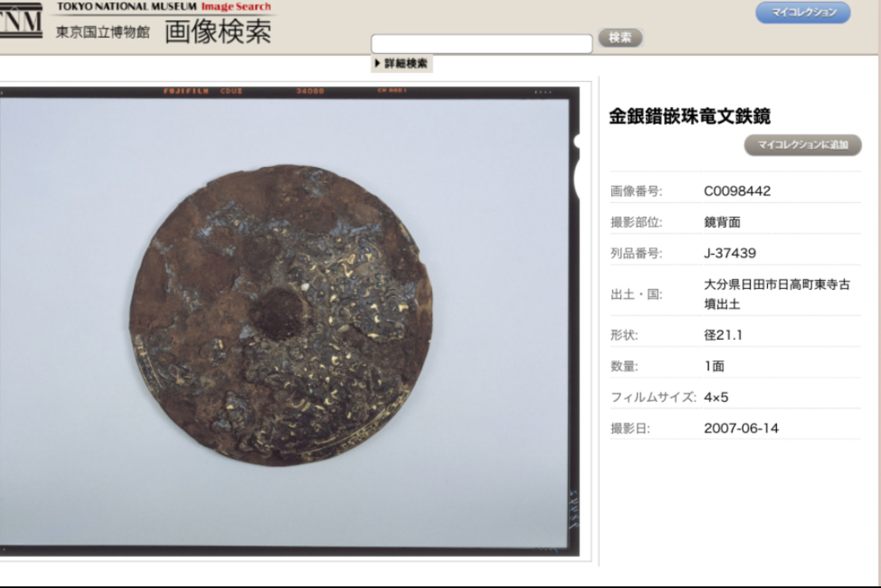Focus the search text field
Screen dimensions: 881x588
481,44
